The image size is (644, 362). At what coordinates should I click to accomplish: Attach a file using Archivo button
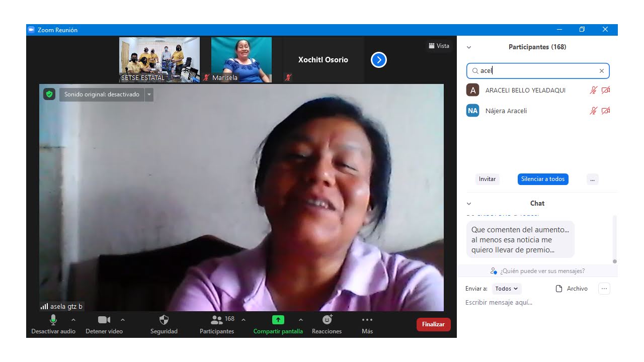coord(572,289)
